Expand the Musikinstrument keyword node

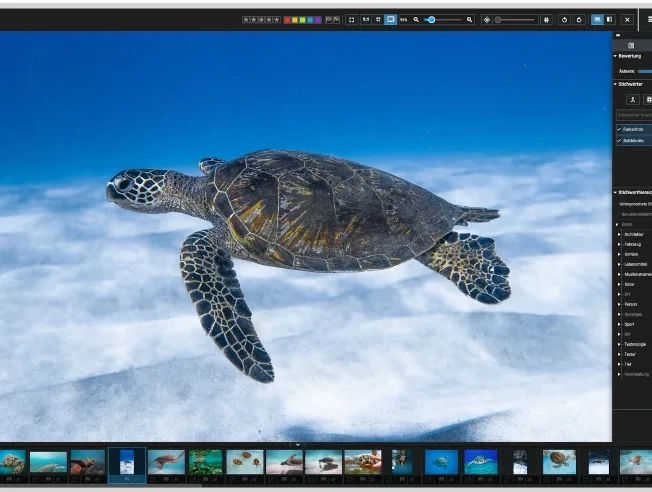point(619,274)
